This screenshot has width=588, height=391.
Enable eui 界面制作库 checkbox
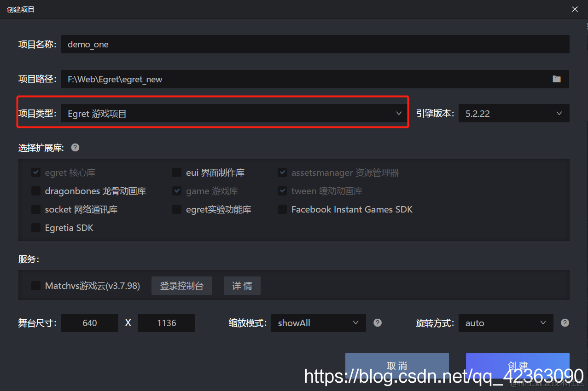177,173
